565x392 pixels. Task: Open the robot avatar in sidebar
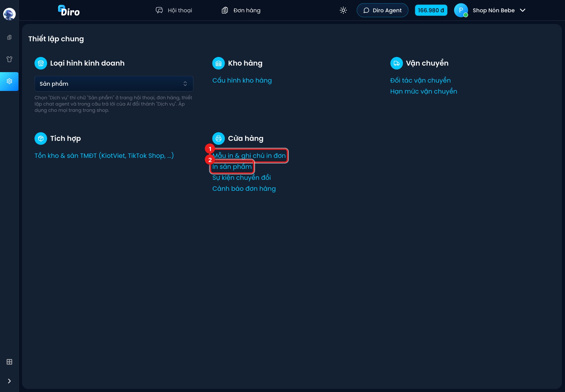(9, 14)
